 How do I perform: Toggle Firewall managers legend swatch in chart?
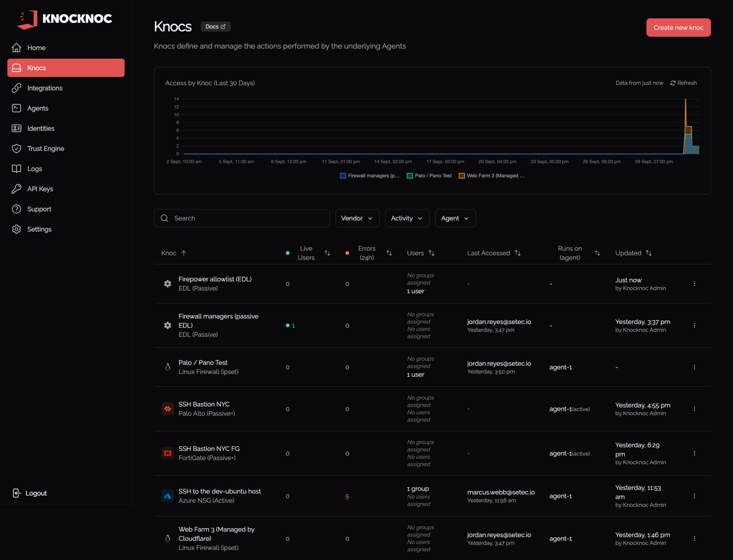point(343,176)
